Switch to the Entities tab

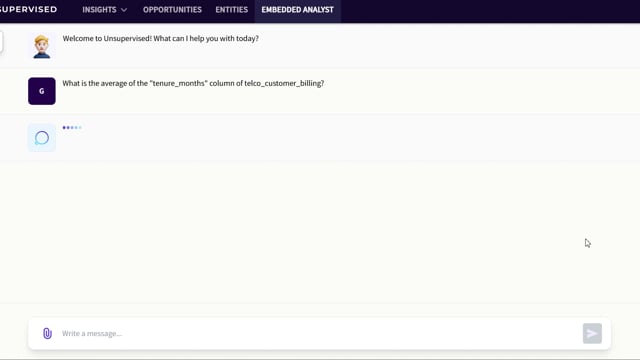click(x=231, y=10)
